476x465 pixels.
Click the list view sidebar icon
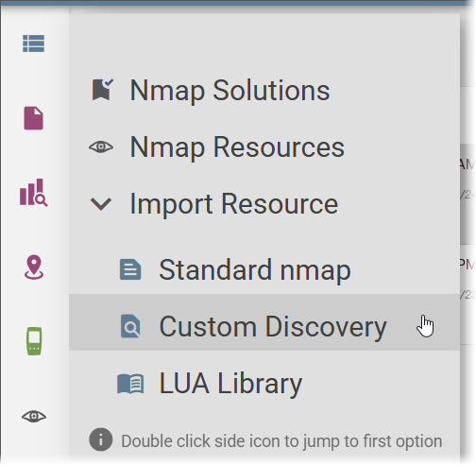[x=33, y=43]
